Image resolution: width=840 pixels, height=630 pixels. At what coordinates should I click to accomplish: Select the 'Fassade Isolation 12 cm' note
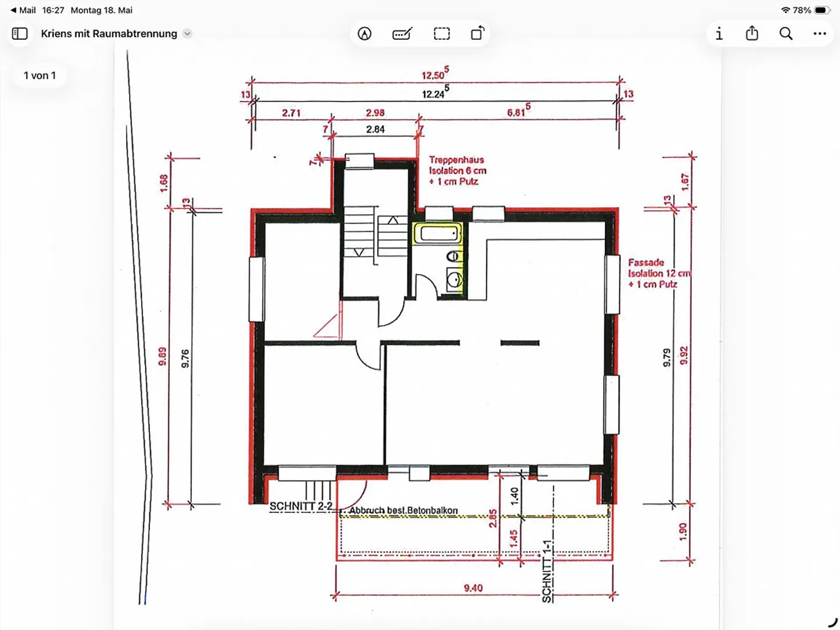coord(659,273)
